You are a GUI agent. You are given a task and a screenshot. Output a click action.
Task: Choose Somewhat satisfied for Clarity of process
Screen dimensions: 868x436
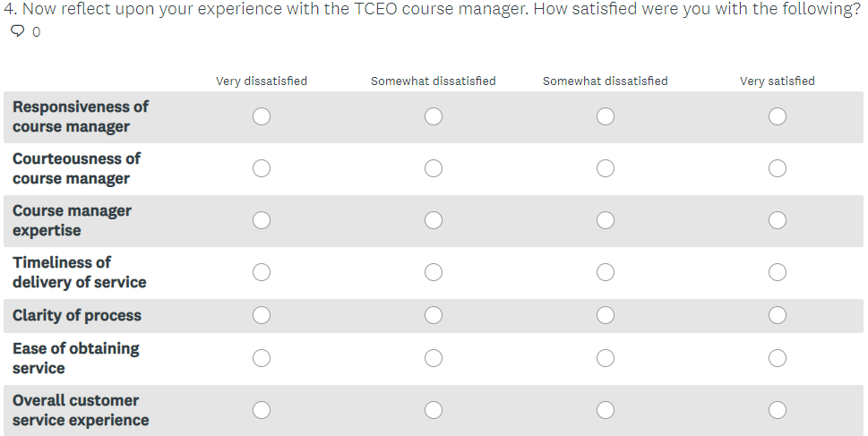[x=606, y=315]
